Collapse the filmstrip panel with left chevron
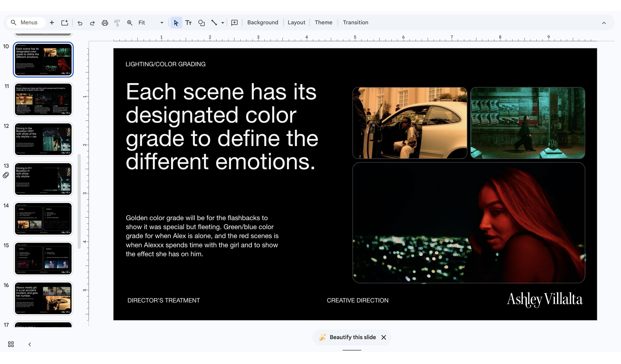Screen dimensions: 621x364 pyautogui.click(x=30, y=344)
